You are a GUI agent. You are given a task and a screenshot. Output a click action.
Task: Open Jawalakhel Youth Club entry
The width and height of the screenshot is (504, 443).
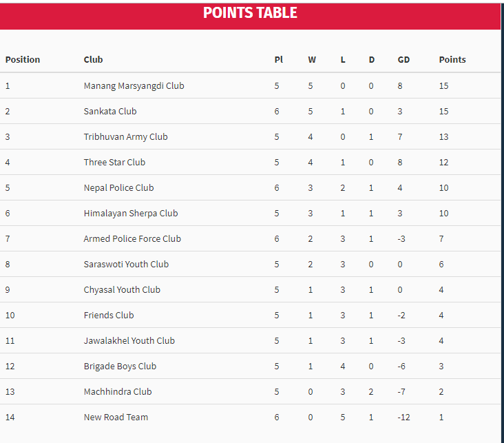point(129,341)
